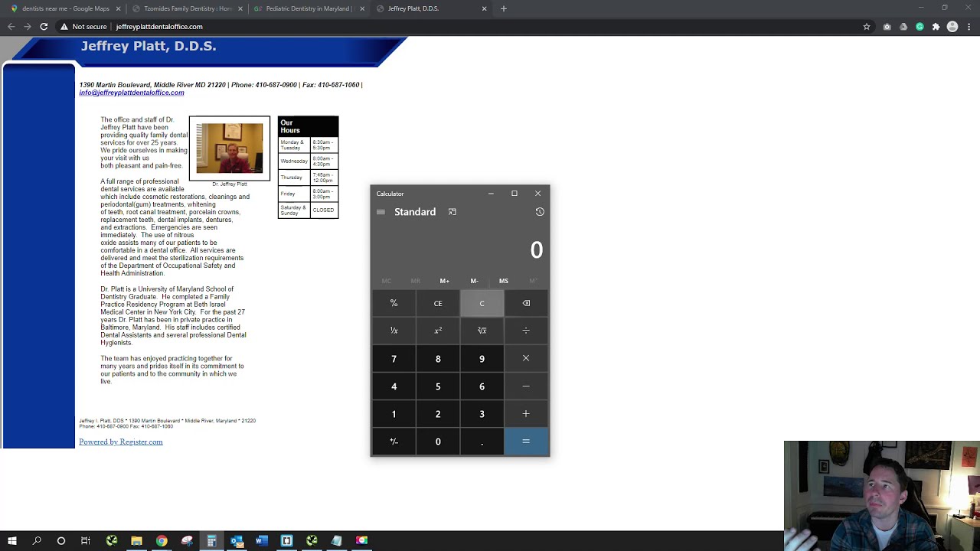Click the plus/minus sign toggle key
This screenshot has height=551, width=980.
pyautogui.click(x=394, y=441)
